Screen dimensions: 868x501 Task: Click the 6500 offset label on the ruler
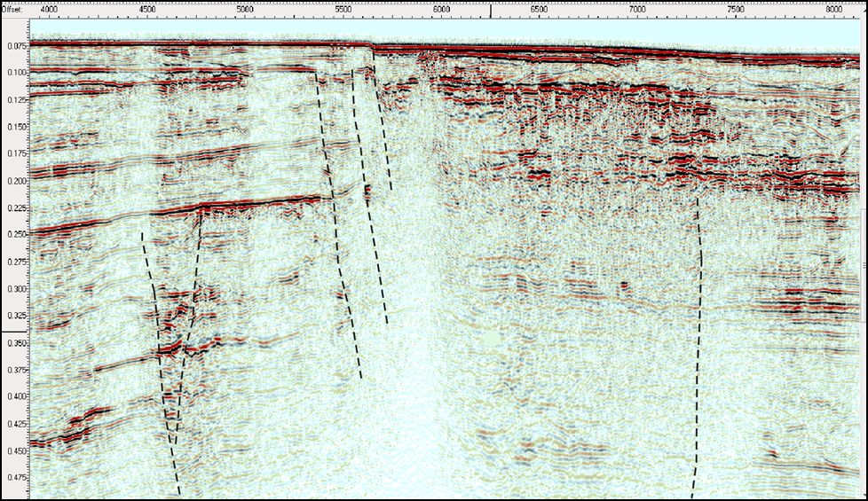coord(539,9)
